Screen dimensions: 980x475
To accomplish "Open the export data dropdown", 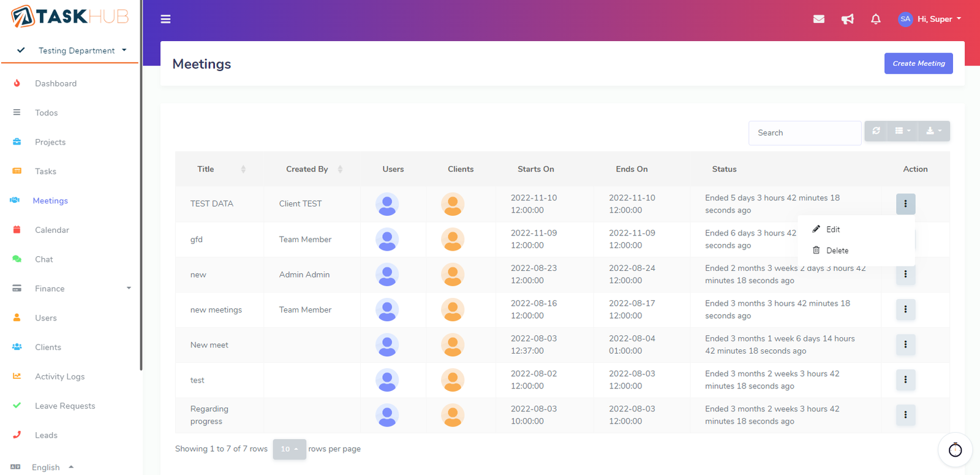I will coord(933,131).
